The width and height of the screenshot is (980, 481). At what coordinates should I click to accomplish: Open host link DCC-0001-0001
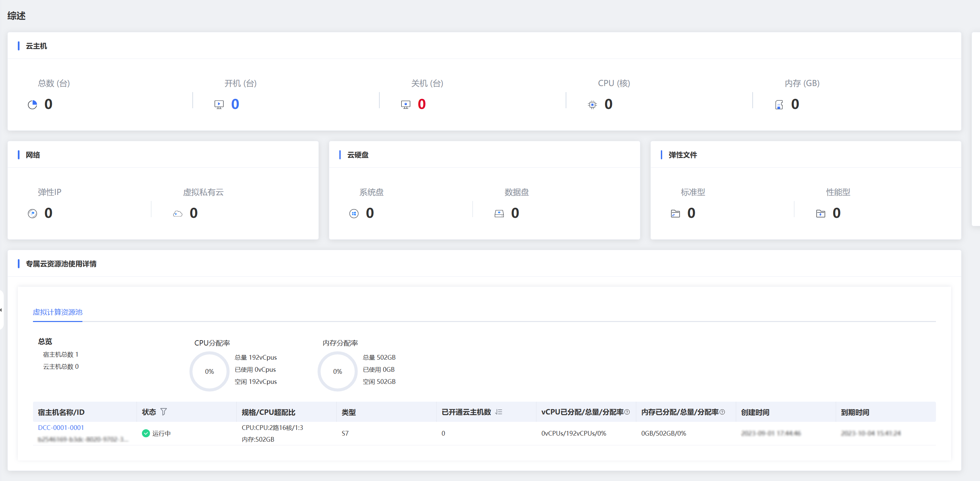click(61, 427)
